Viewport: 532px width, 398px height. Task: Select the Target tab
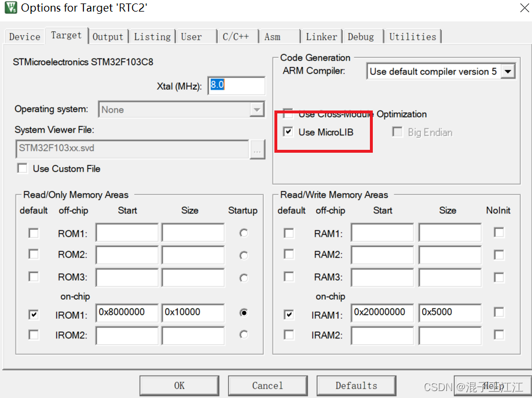click(x=67, y=35)
